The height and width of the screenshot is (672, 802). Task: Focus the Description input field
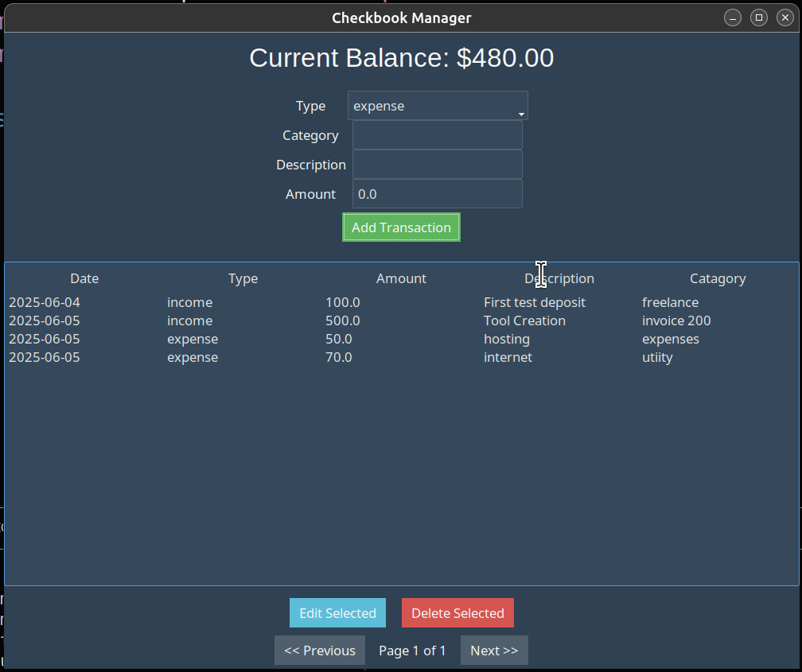(438, 164)
